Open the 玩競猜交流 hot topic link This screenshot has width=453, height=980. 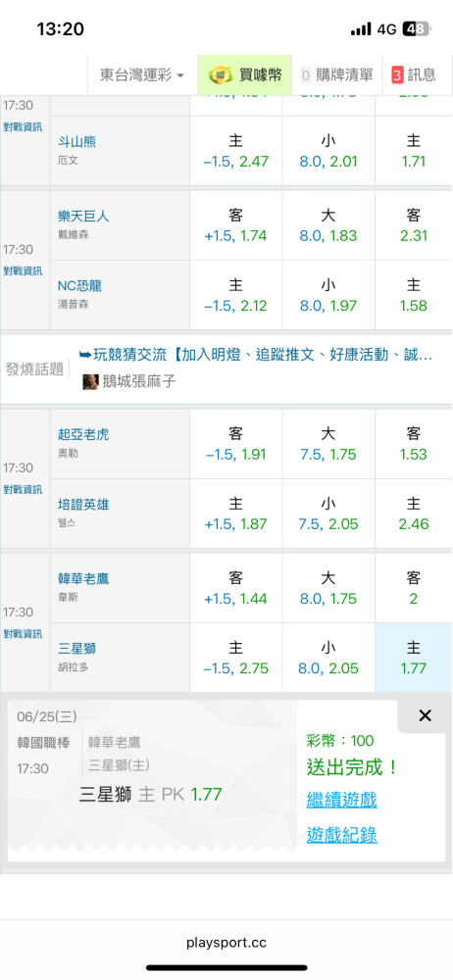256,355
